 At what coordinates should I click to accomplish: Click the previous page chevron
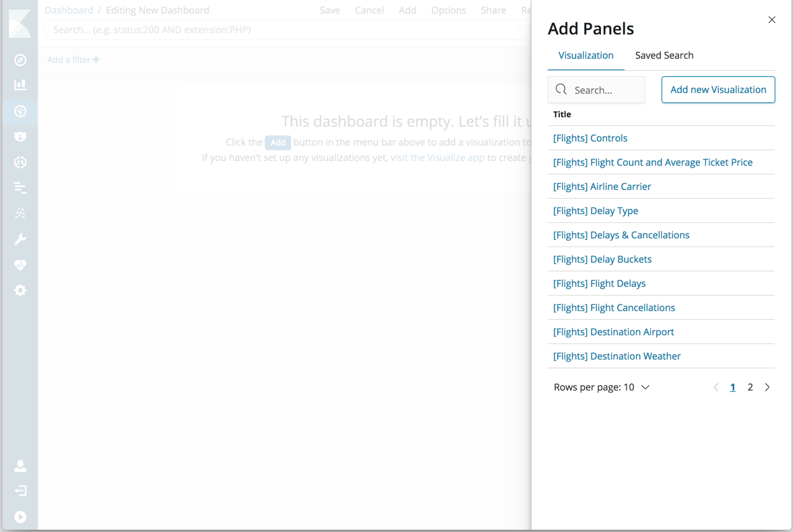[716, 387]
